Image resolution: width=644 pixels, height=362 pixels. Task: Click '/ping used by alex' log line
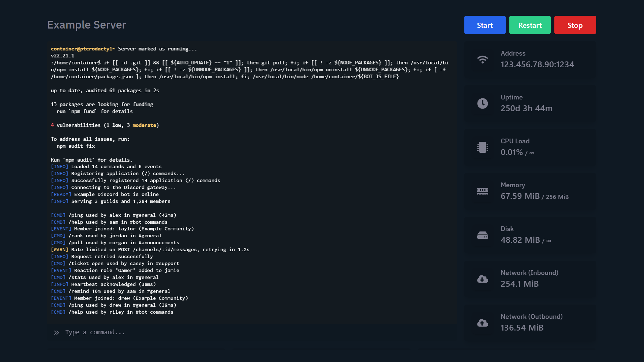tap(113, 215)
